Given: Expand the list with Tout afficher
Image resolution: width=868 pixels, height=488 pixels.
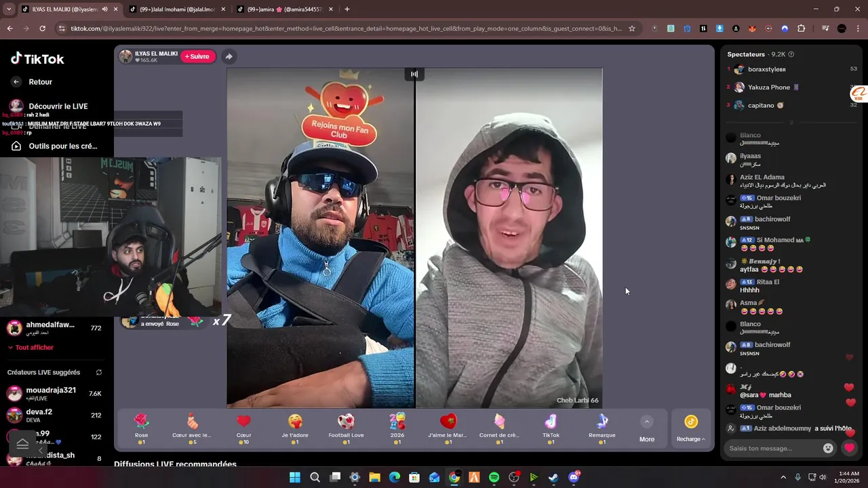Looking at the screenshot, I should point(31,348).
